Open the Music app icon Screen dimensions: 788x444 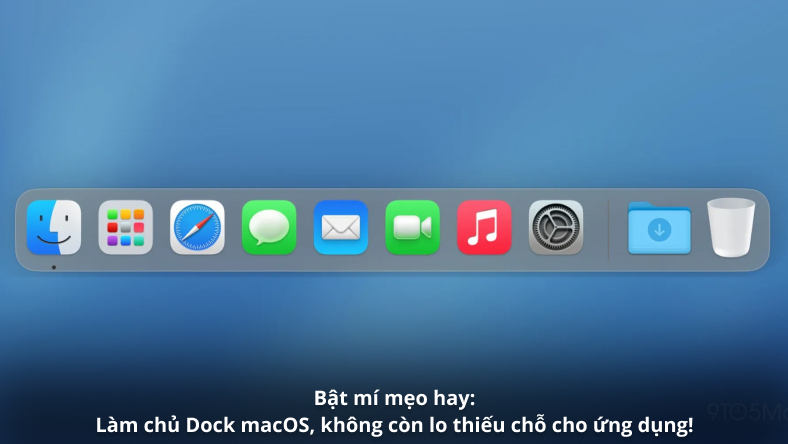click(x=484, y=227)
